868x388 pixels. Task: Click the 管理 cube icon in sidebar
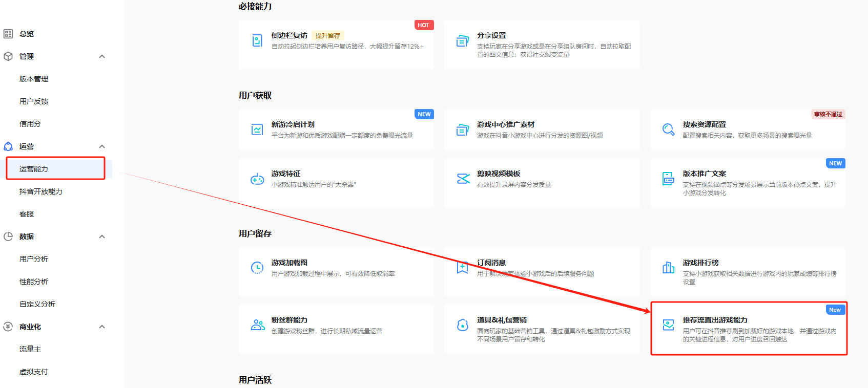coord(8,56)
